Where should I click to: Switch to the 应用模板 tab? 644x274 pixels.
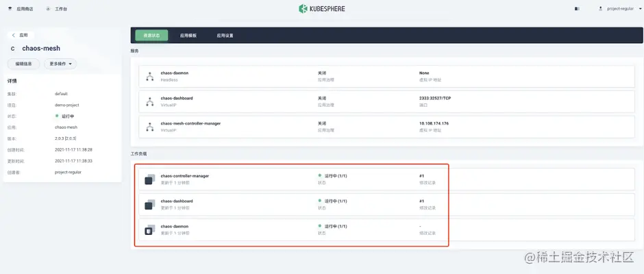188,36
